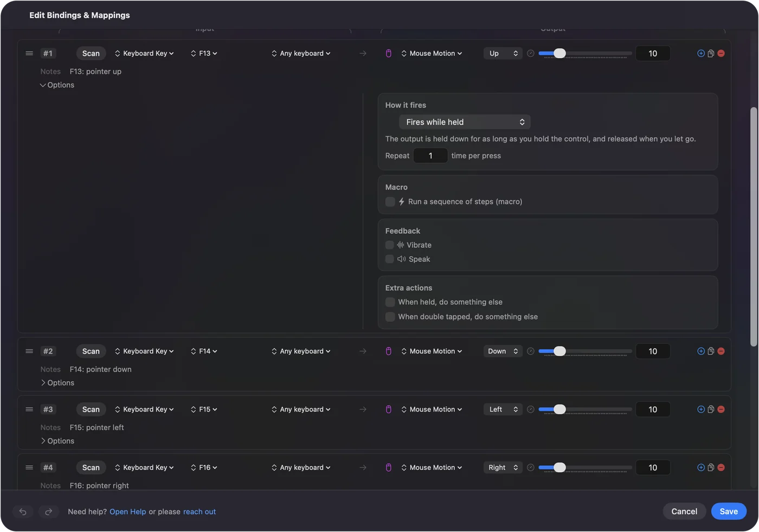Click the drag handle icon of binding #3

pyautogui.click(x=29, y=409)
